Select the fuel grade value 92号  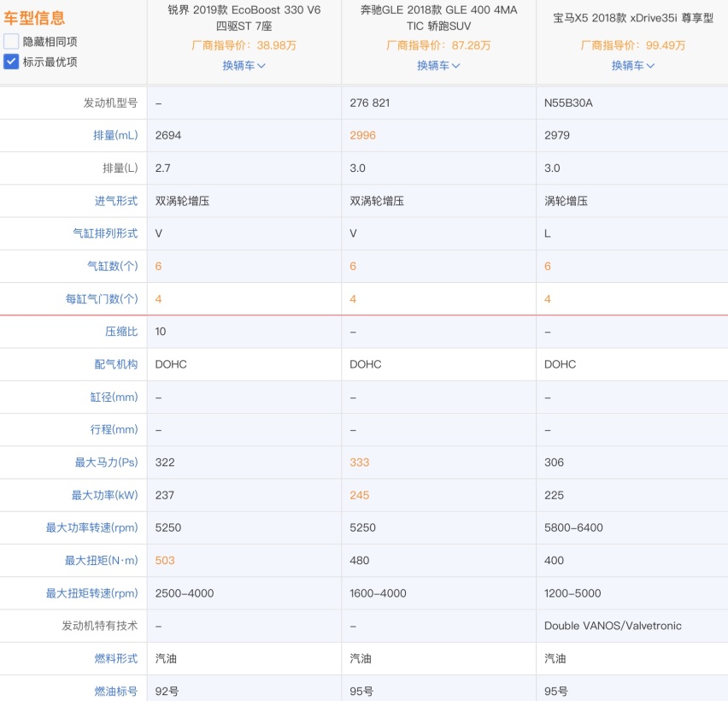[167, 691]
